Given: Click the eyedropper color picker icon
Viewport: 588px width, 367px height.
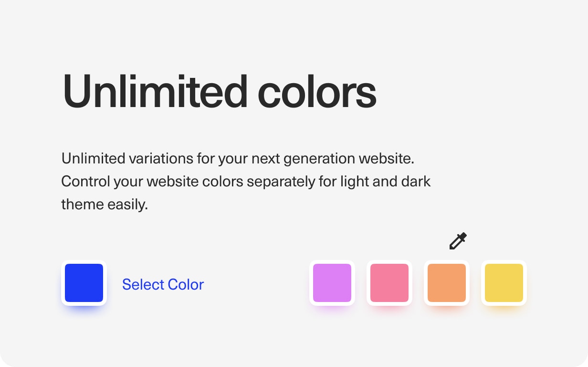Looking at the screenshot, I should (458, 241).
